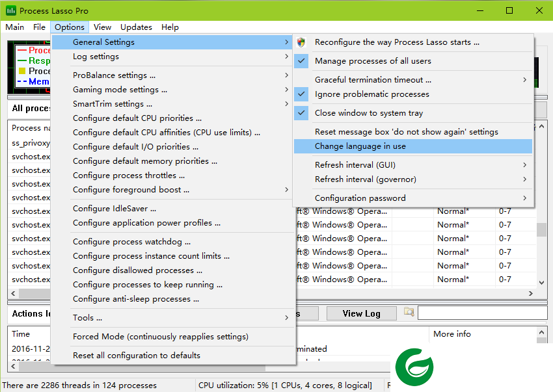The height and width of the screenshot is (392, 553).
Task: Click the Process name column header
Action: [x=30, y=127]
